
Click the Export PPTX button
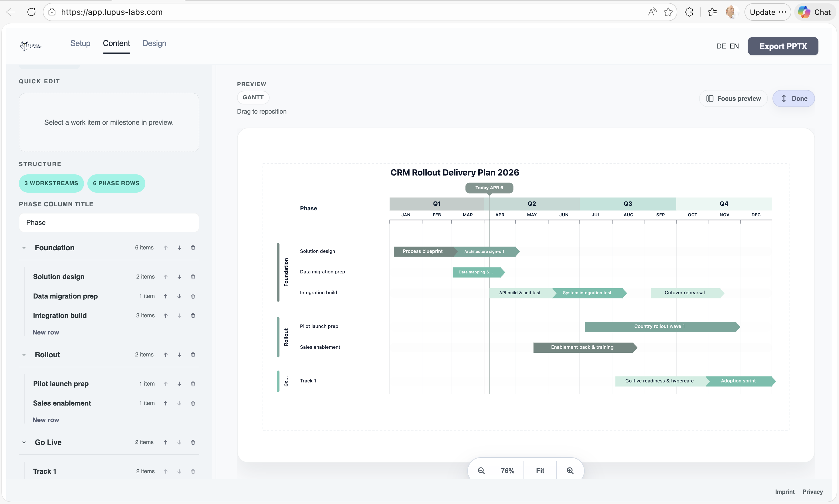coord(782,46)
